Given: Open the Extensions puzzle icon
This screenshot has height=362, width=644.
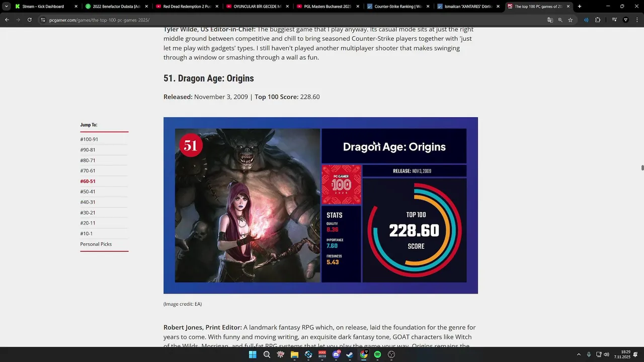Looking at the screenshot, I should tap(598, 20).
